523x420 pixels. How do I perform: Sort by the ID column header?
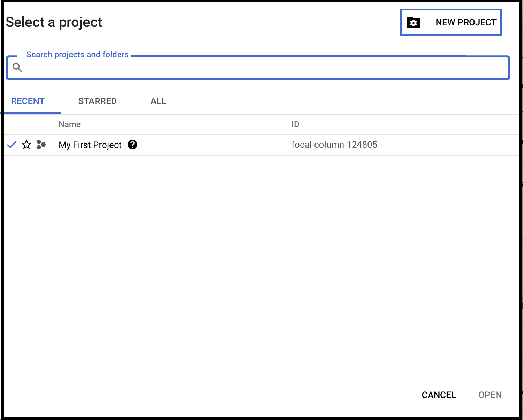coord(295,124)
